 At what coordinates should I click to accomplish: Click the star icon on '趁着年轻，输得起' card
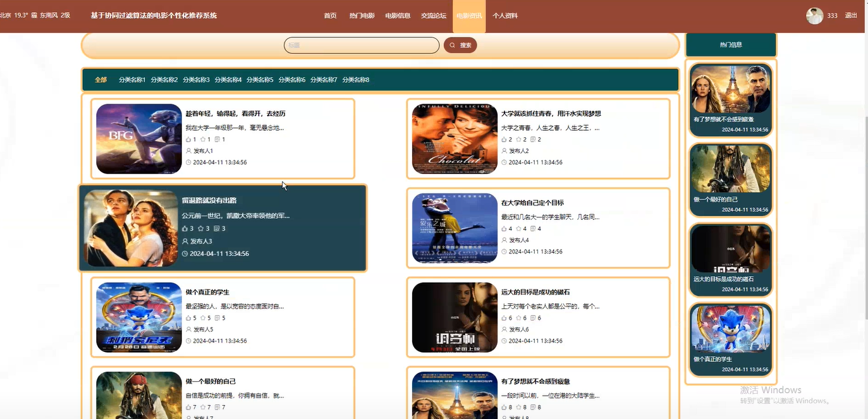coord(203,140)
